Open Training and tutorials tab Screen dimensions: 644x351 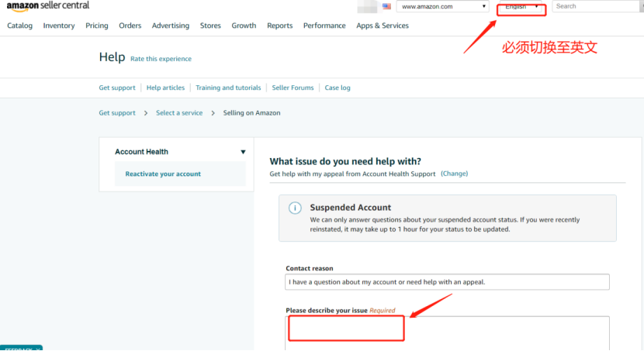click(x=228, y=88)
